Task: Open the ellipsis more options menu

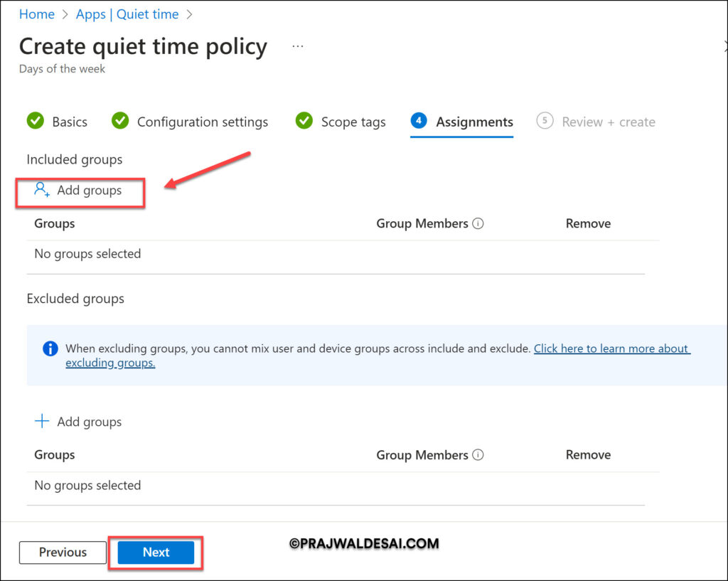Action: pyautogui.click(x=298, y=46)
